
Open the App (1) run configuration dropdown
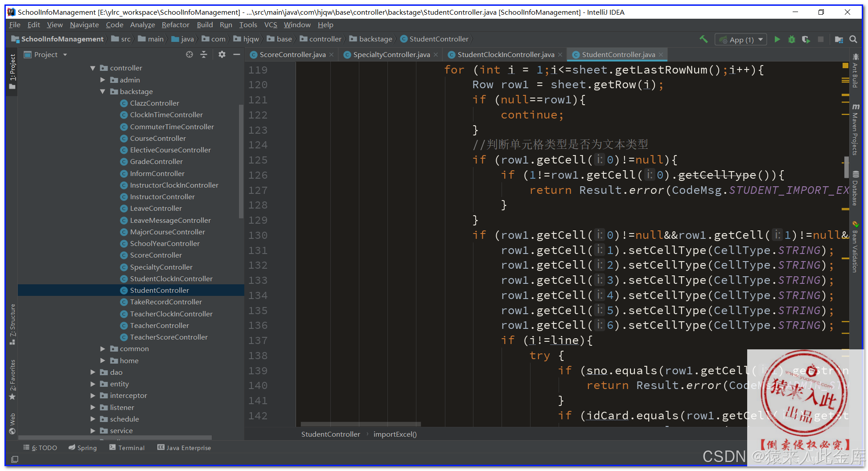coord(741,40)
